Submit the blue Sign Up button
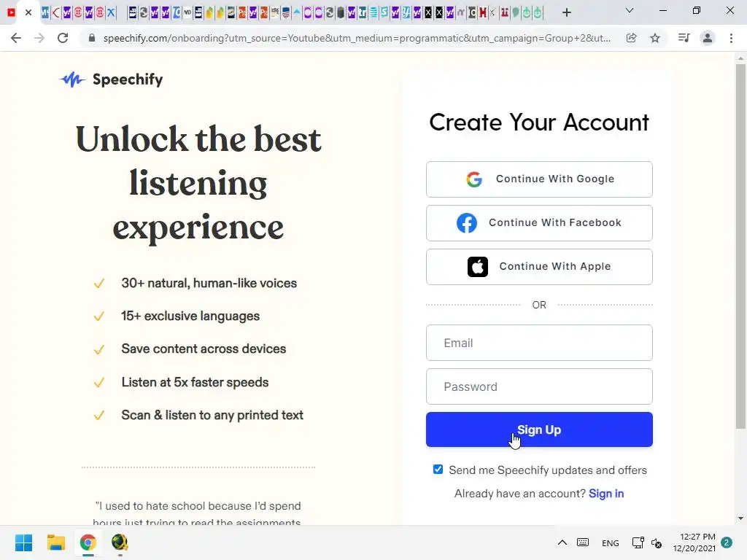Viewport: 747px width, 560px height. [x=539, y=429]
